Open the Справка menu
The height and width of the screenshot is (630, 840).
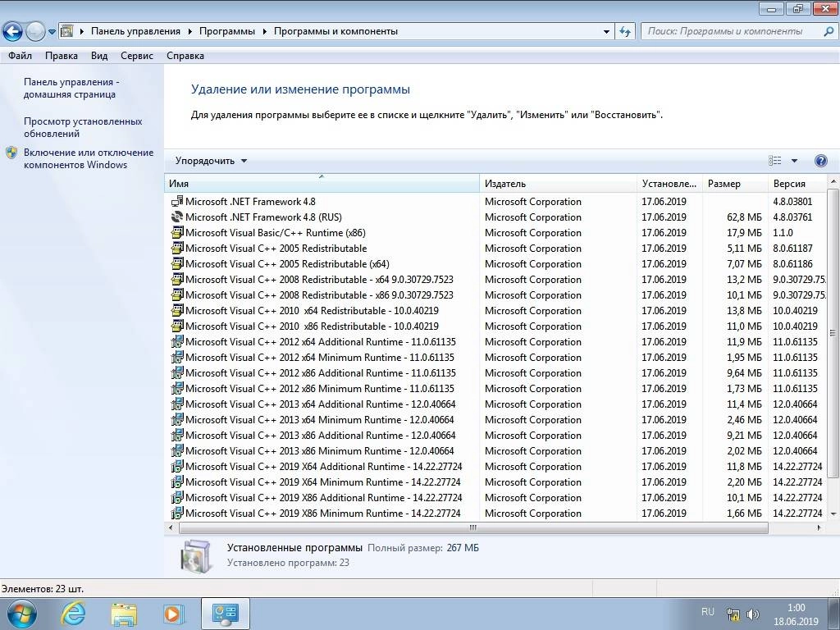(x=185, y=56)
